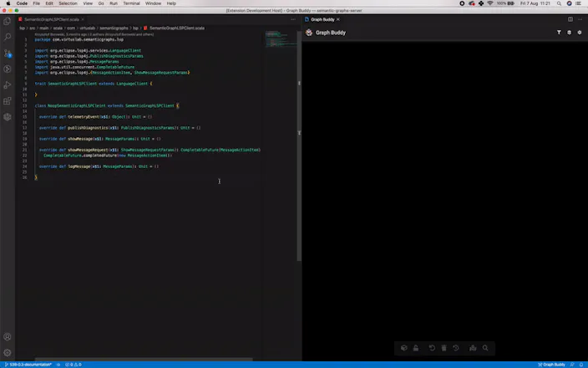Open the macOS notification center icon

point(579,3)
